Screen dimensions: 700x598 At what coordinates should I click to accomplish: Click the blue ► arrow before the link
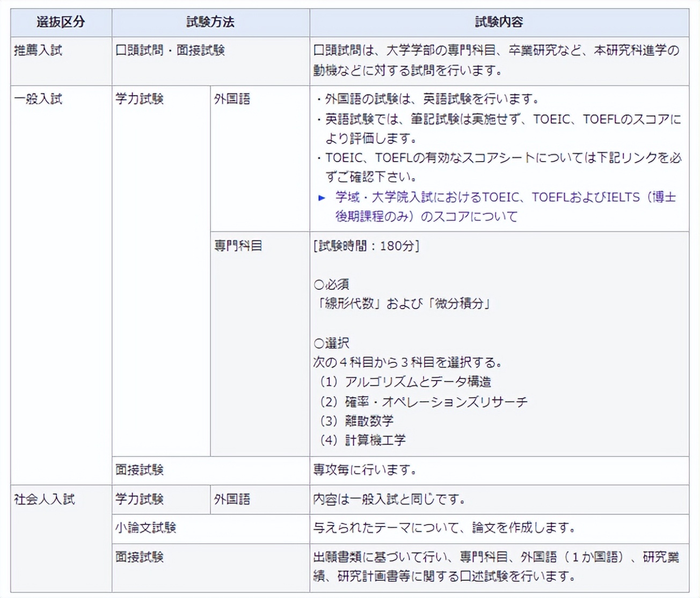pyautogui.click(x=322, y=197)
